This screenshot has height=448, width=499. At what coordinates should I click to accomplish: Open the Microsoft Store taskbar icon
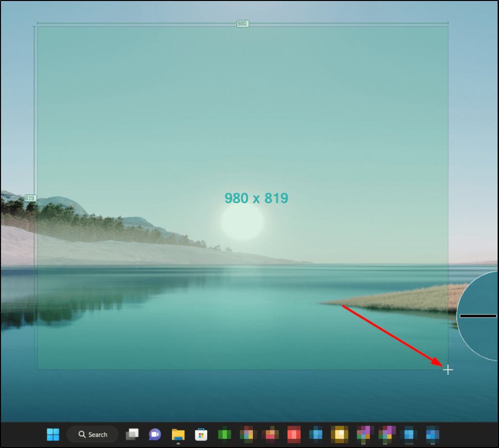coord(201,434)
